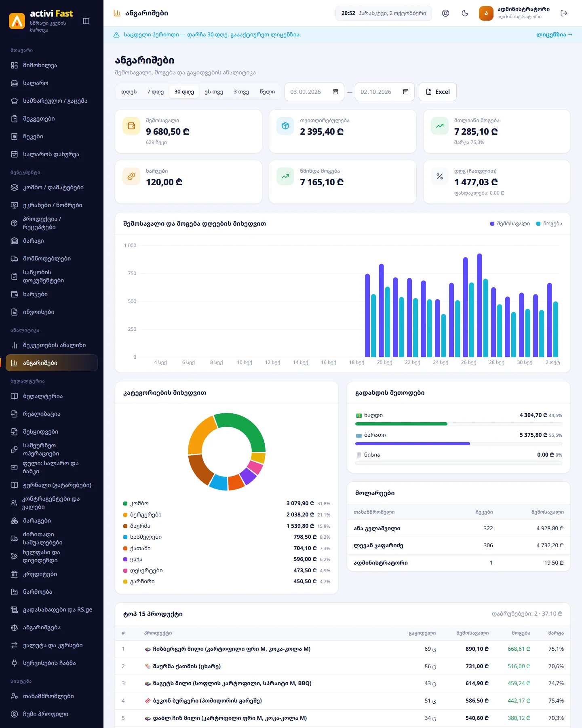Select the 7 დღე period tab

point(155,92)
